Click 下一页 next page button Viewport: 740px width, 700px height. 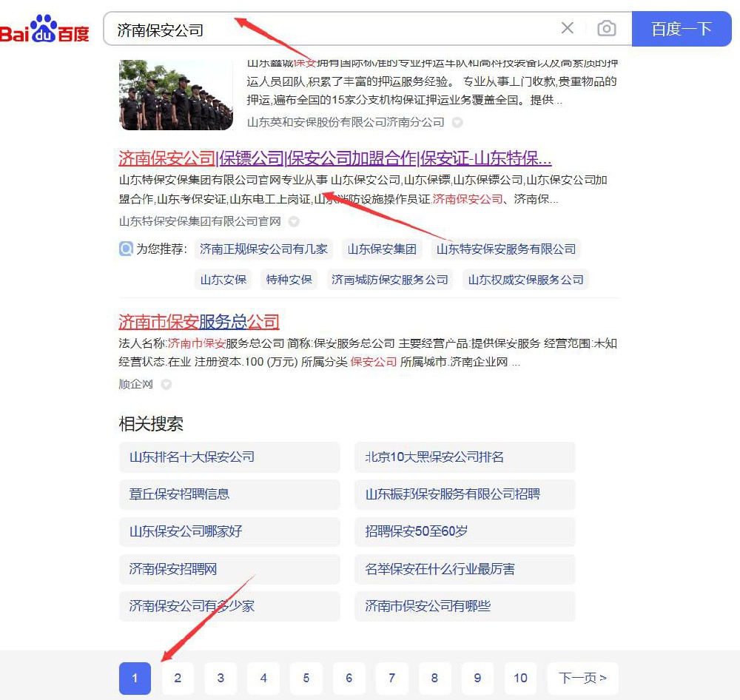tap(582, 678)
